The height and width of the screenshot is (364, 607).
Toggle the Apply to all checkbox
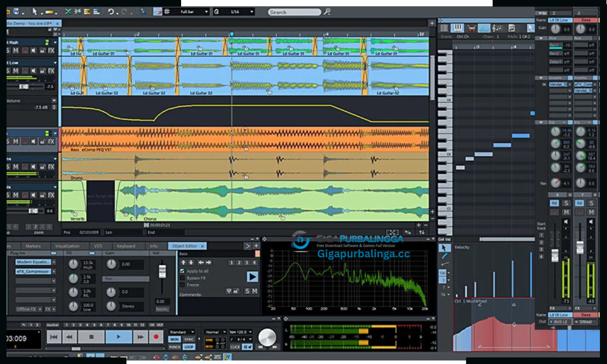click(x=182, y=271)
